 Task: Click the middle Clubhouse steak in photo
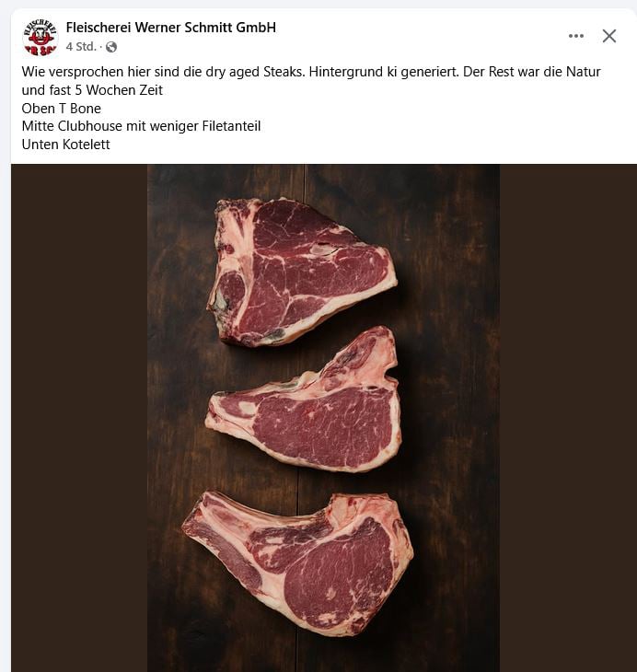click(303, 399)
